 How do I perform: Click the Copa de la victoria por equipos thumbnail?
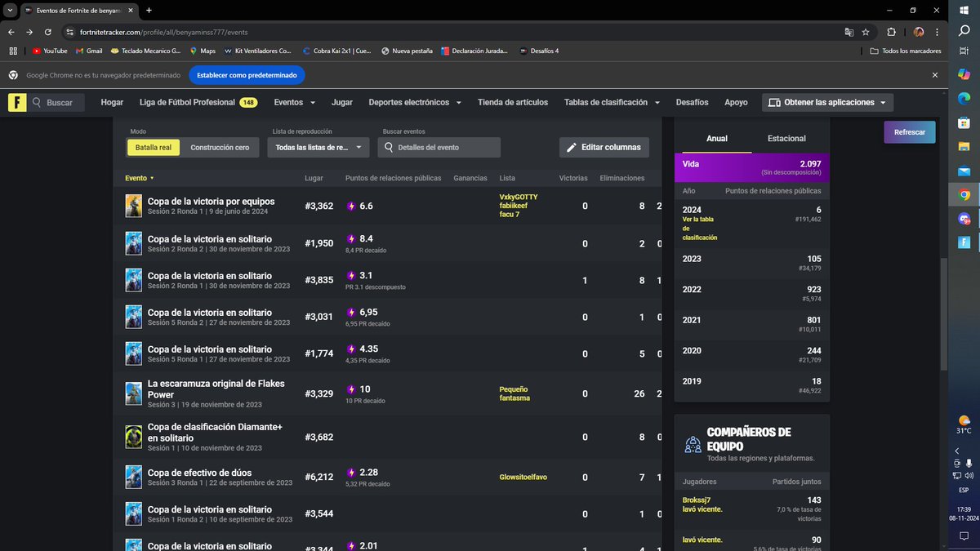pyautogui.click(x=134, y=206)
